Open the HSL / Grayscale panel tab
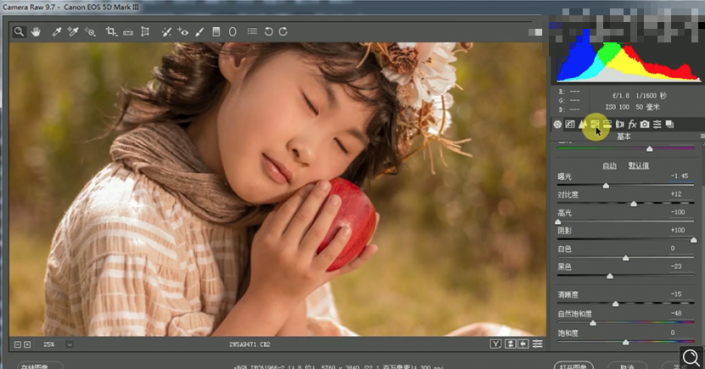The height and width of the screenshot is (369, 705). (x=595, y=124)
